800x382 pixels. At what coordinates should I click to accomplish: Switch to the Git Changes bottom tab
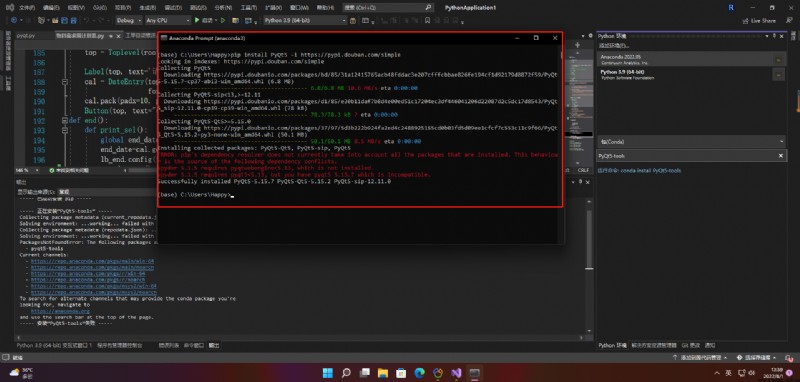pos(690,345)
